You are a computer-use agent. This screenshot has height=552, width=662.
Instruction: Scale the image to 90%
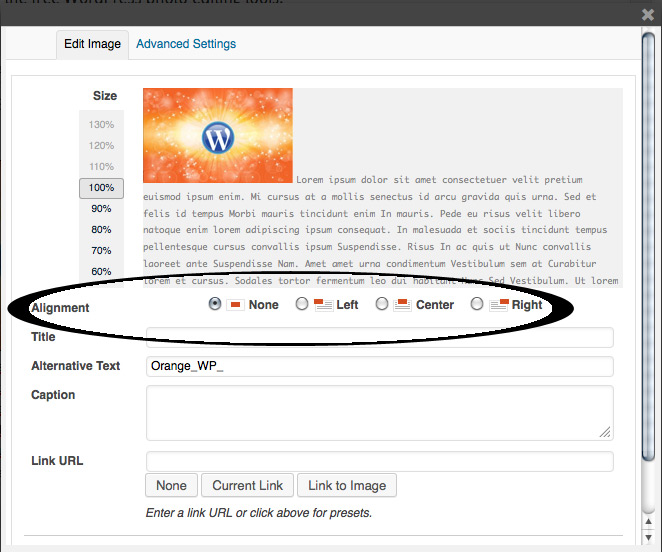pos(101,209)
